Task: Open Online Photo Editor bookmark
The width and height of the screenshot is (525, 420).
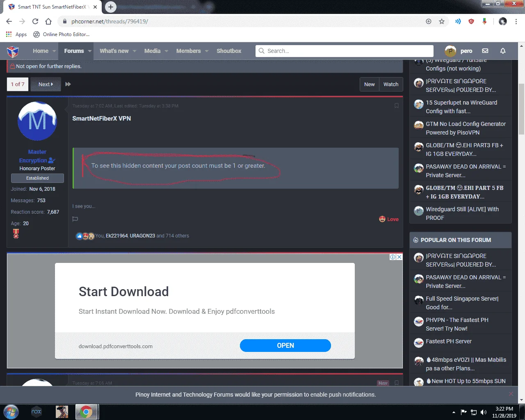Action: click(61, 34)
